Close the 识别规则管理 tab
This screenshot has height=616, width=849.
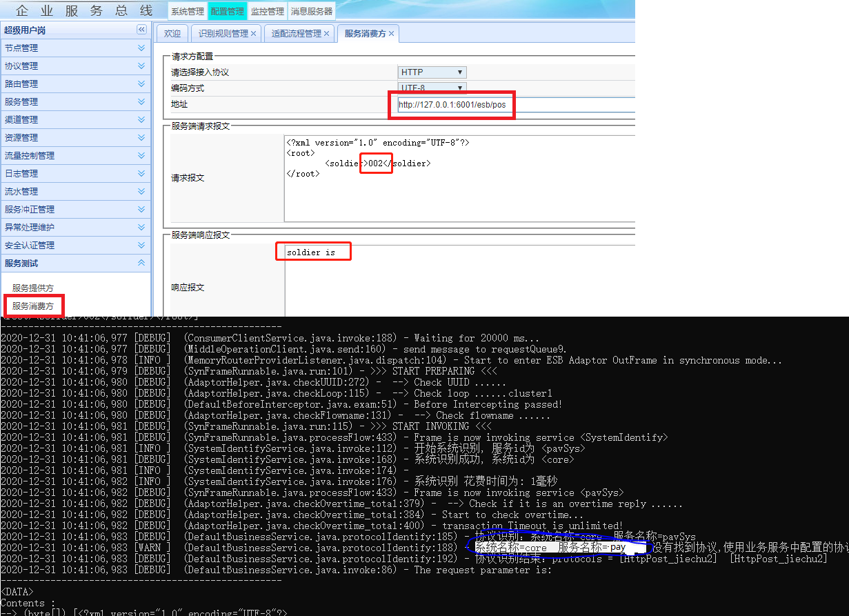(253, 34)
